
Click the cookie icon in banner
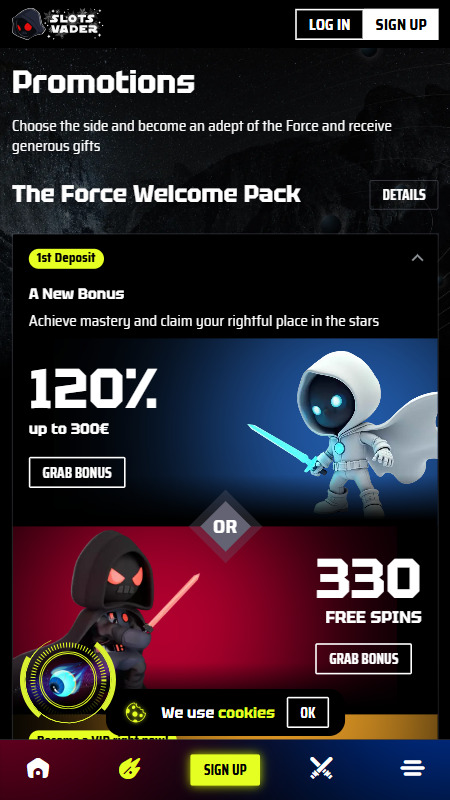point(136,712)
